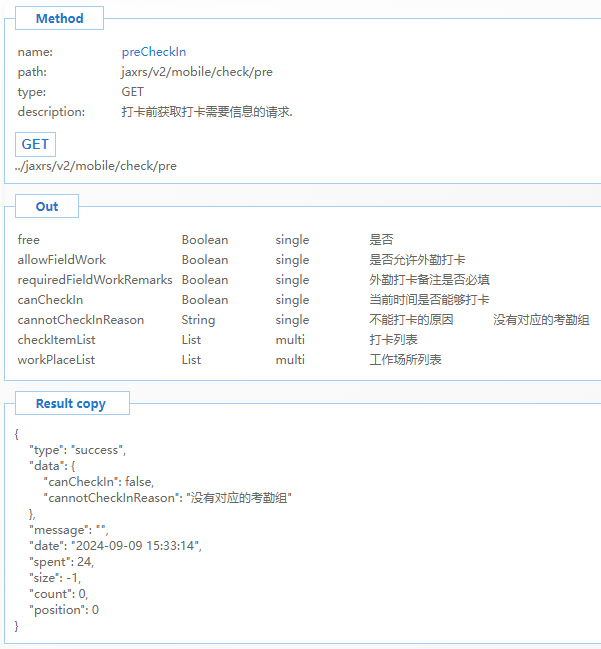Viewport: 601px width, 649px height.
Task: Click the multi cell of workPlaceList row
Action: (290, 360)
